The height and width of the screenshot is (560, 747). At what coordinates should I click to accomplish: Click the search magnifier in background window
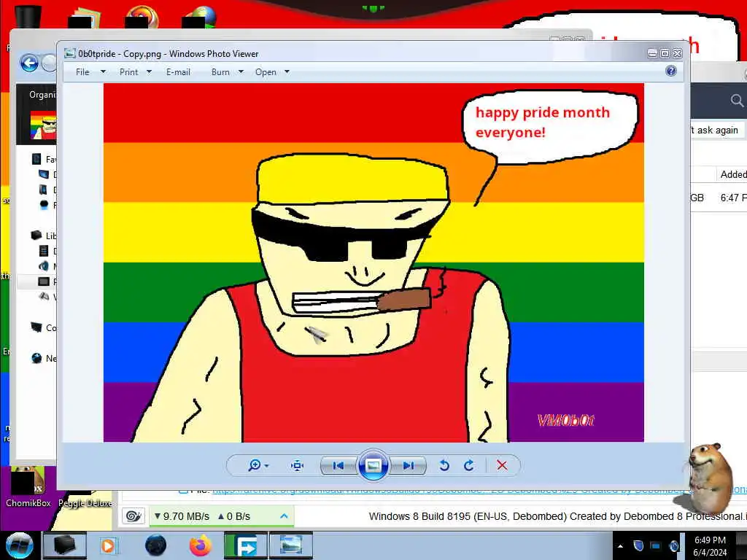[737, 101]
